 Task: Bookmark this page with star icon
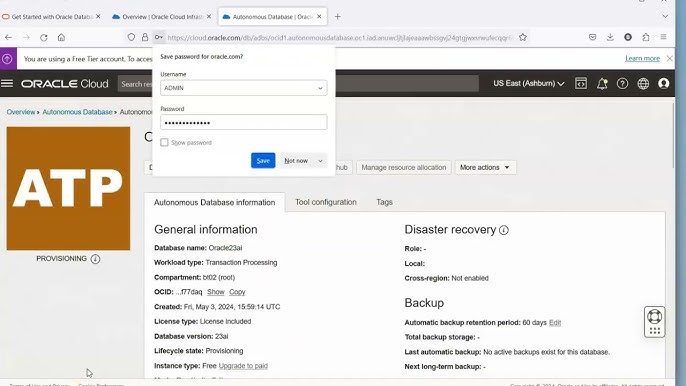tap(523, 38)
